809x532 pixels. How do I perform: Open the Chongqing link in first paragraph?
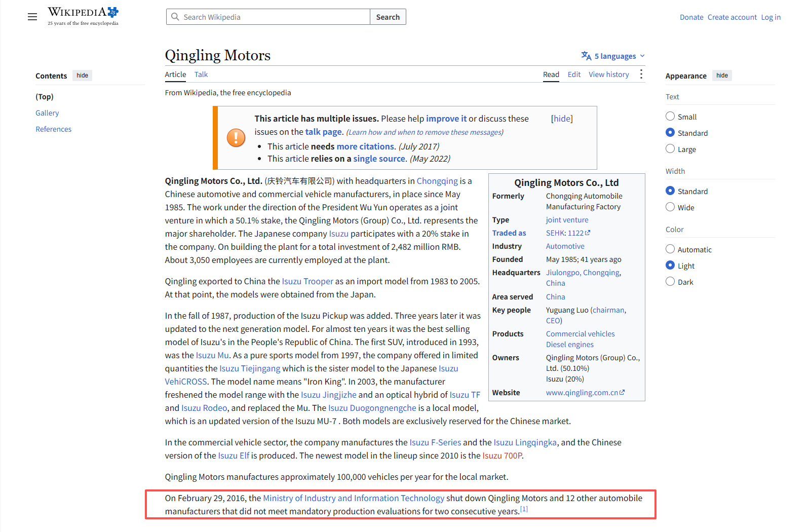437,181
